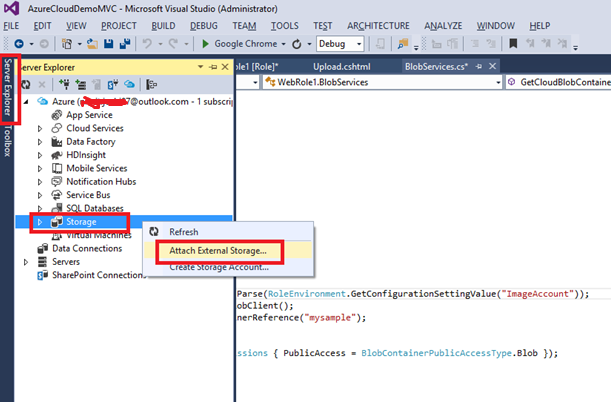The height and width of the screenshot is (405, 611).
Task: Click the browser Refresh icon in toolbar
Action: [x=297, y=44]
